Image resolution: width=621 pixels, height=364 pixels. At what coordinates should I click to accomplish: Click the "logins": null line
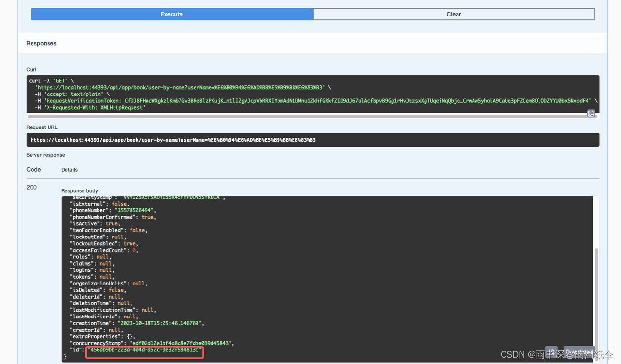tap(93, 270)
